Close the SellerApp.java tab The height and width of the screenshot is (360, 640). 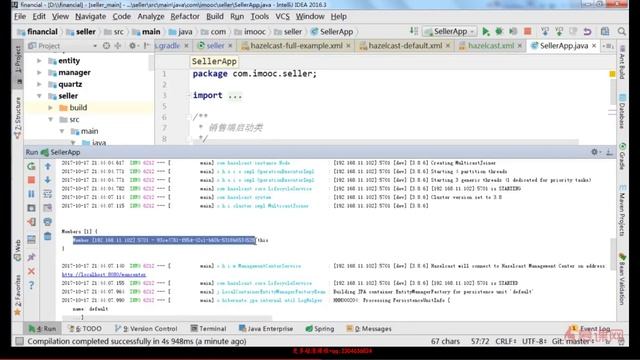pyautogui.click(x=594, y=46)
